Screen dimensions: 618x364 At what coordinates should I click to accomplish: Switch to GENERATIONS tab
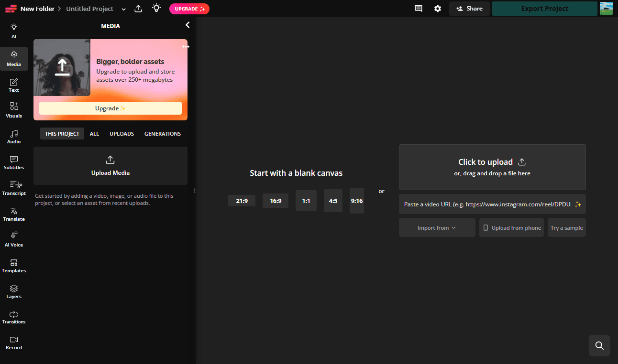(x=163, y=134)
